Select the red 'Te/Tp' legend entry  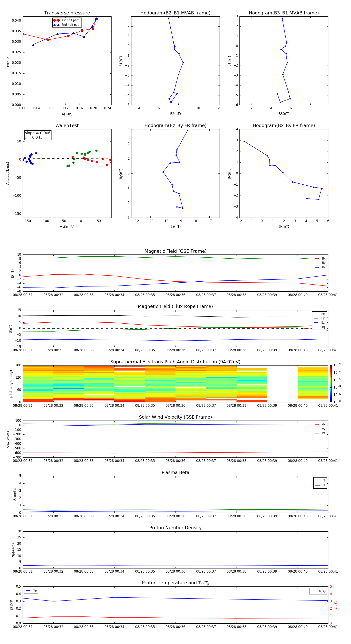[318, 591]
